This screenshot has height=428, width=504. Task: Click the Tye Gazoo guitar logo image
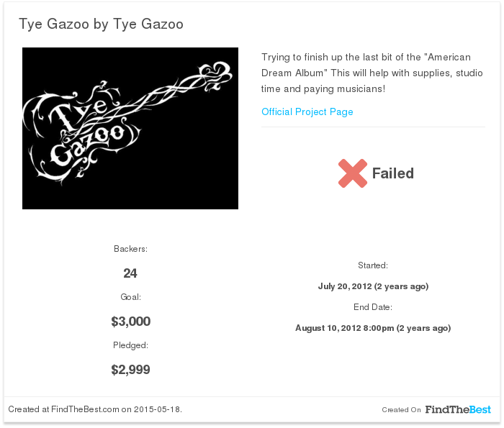[130, 129]
